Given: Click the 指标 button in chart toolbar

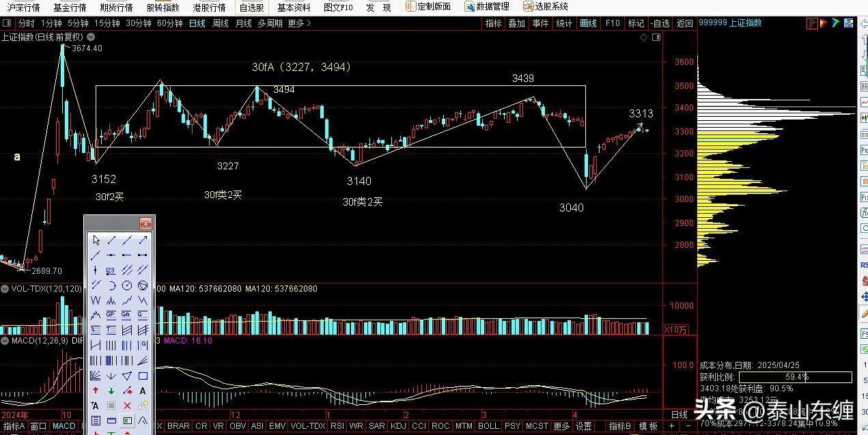Looking at the screenshot, I should (493, 23).
